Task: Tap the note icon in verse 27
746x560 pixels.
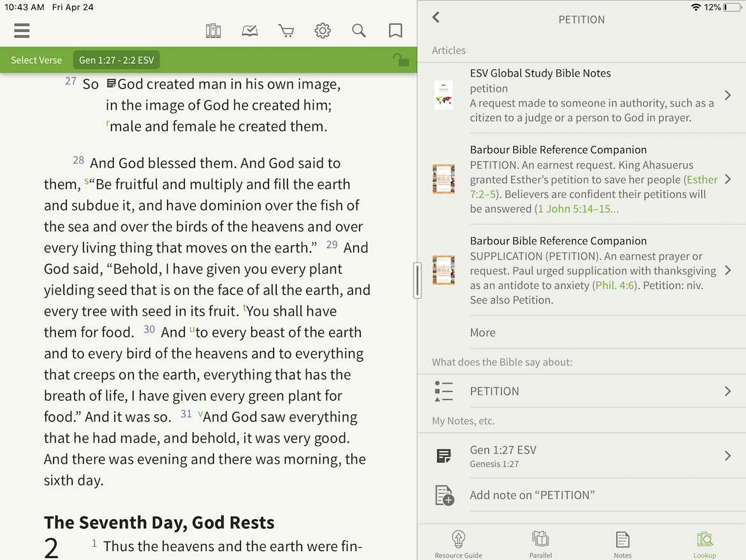Action: coord(111,84)
